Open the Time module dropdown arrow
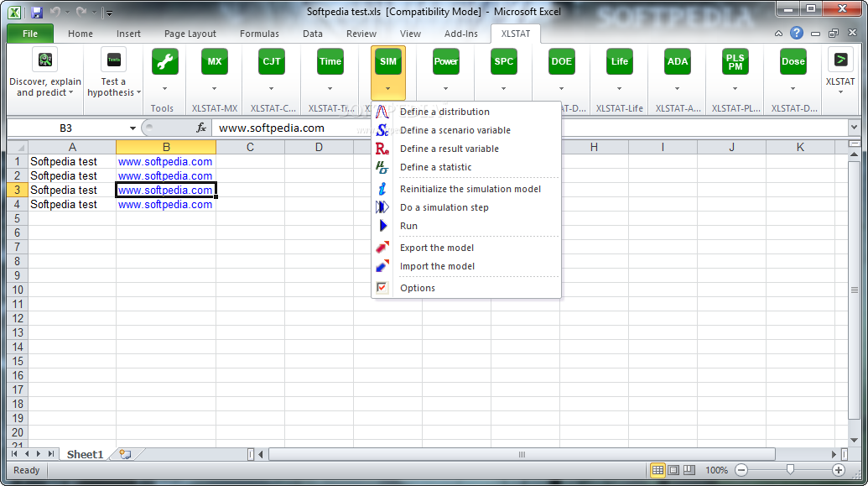The height and width of the screenshot is (486, 868). [330, 89]
